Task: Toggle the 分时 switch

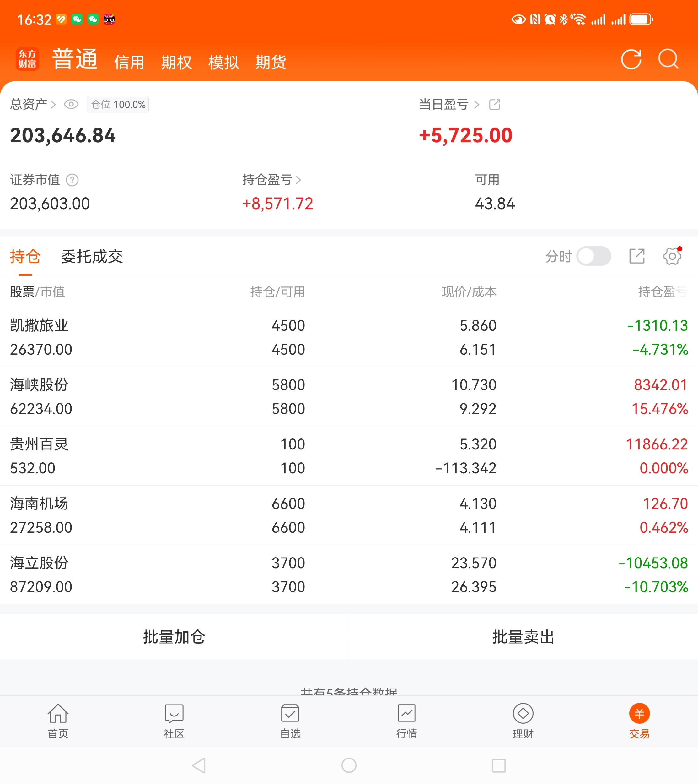Action: (594, 256)
